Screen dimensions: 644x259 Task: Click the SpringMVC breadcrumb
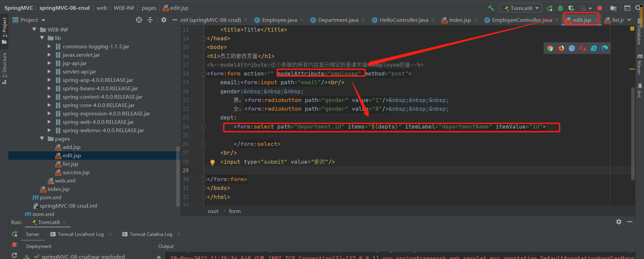18,8
